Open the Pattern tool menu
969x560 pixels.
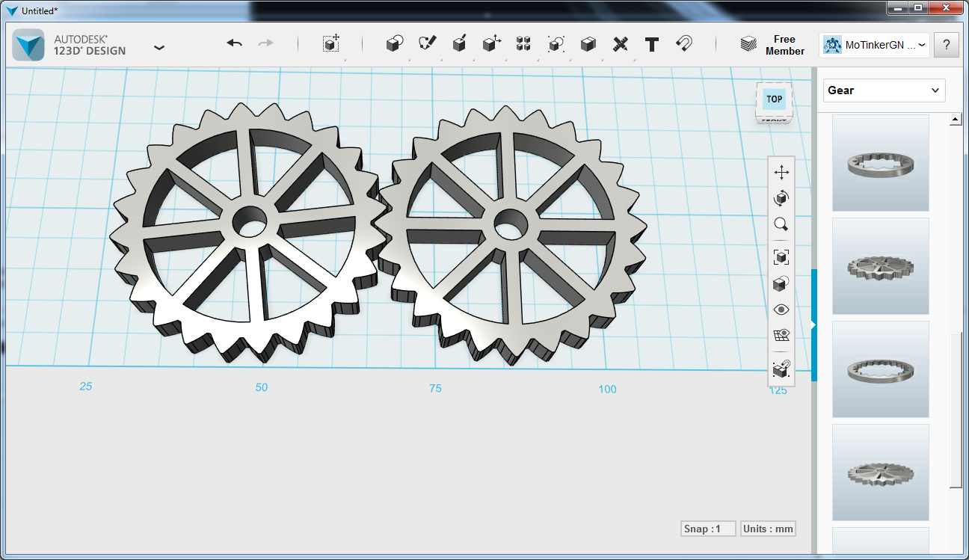point(523,44)
